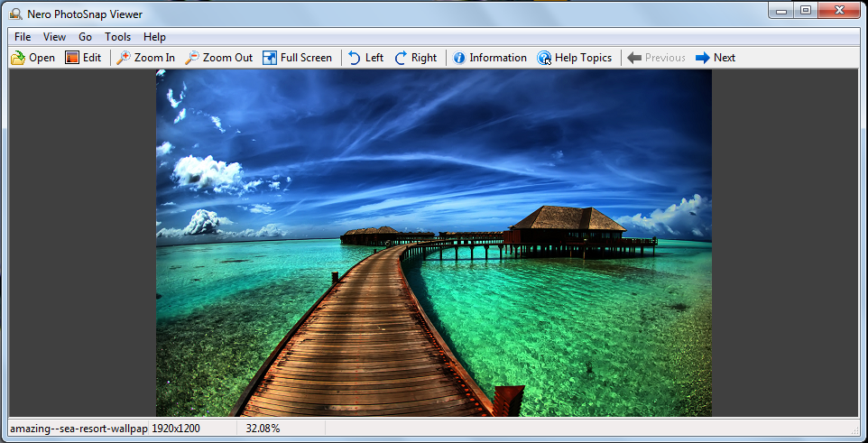Click the Open folder icon
868x443 pixels.
tap(18, 58)
